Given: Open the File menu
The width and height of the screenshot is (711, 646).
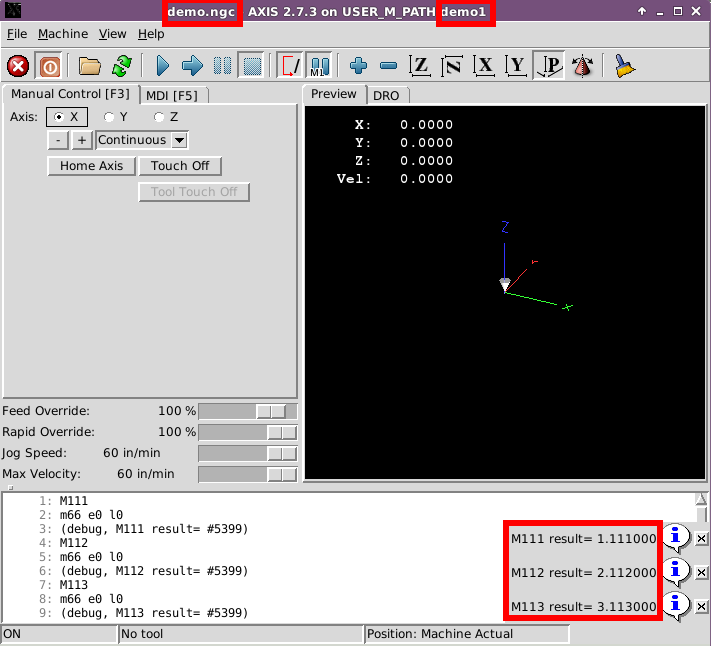Looking at the screenshot, I should [x=17, y=34].
